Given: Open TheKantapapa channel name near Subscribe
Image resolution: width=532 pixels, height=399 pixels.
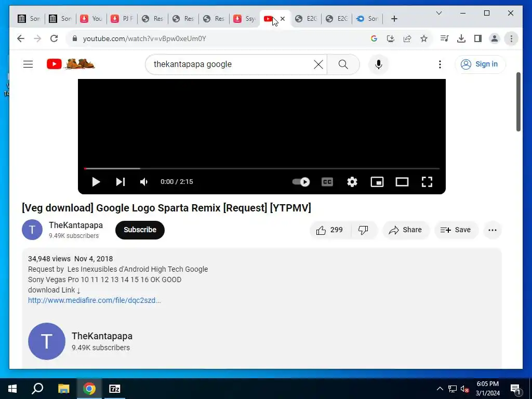Looking at the screenshot, I should 76,225.
